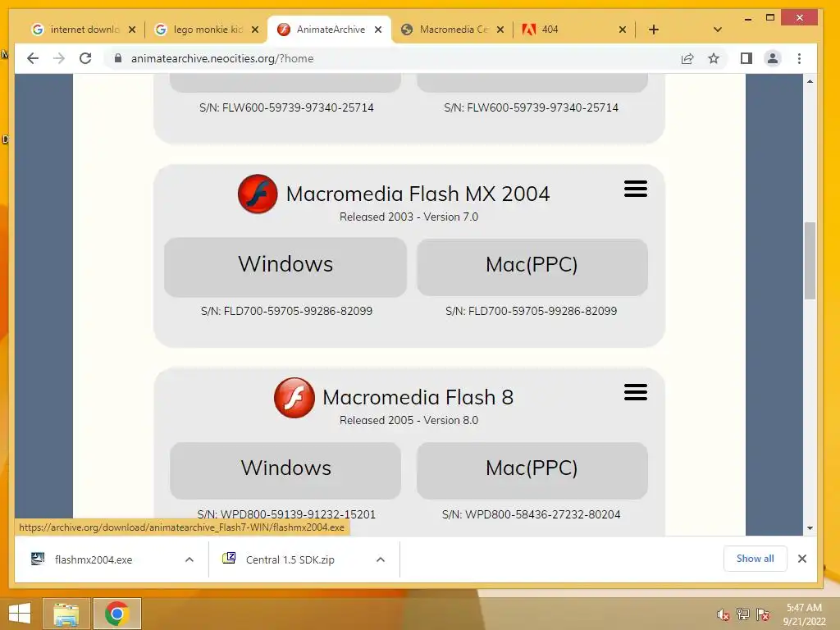Go forward with the browser arrow
Image resolution: width=840 pixels, height=630 pixels.
(59, 58)
